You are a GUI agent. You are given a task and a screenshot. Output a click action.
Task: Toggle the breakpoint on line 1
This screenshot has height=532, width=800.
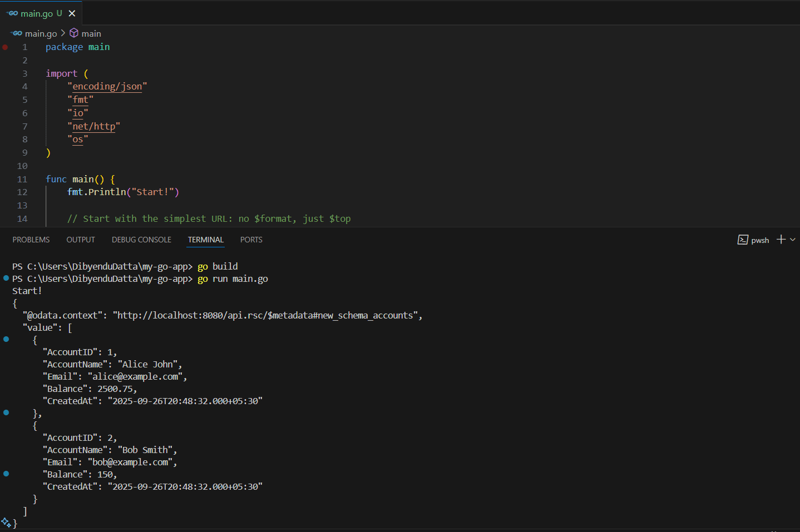pyautogui.click(x=6, y=47)
